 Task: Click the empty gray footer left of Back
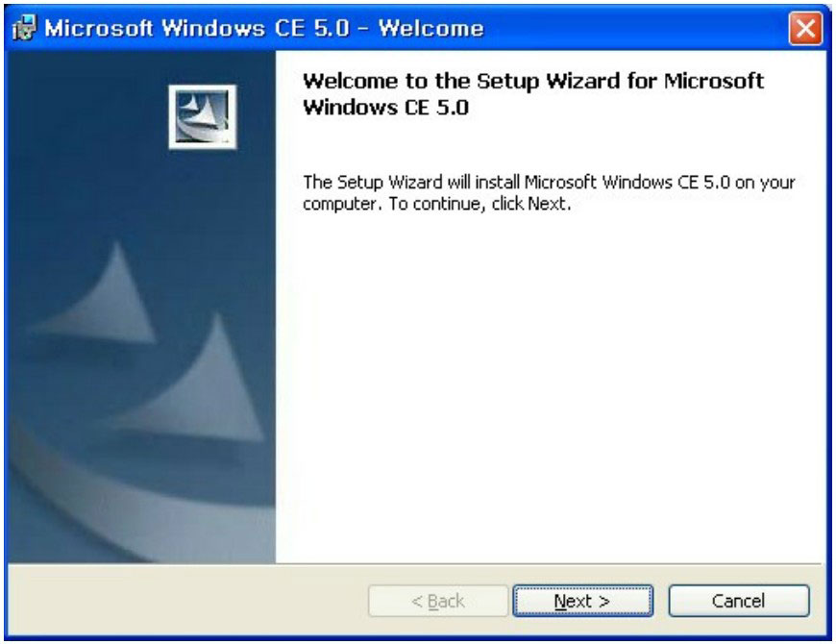tap(186, 601)
